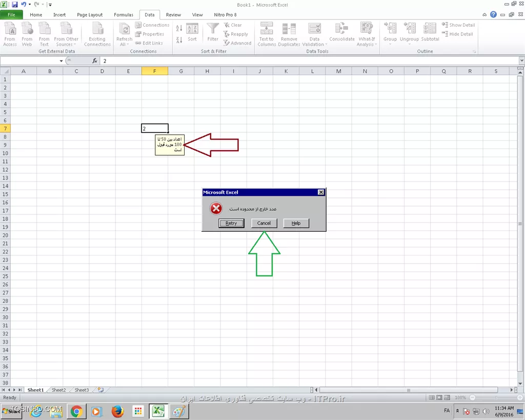
Task: Close the Microsoft Excel error dialog
Action: [321, 192]
